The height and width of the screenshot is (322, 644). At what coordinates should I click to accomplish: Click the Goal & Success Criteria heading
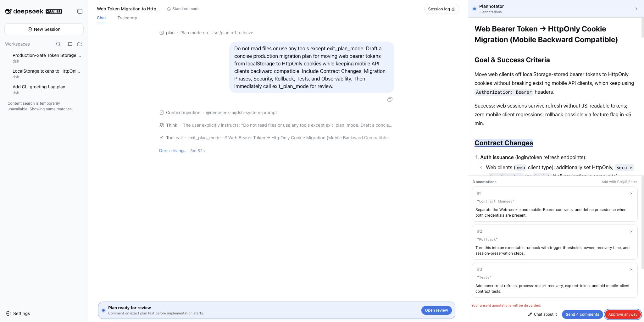(x=512, y=60)
